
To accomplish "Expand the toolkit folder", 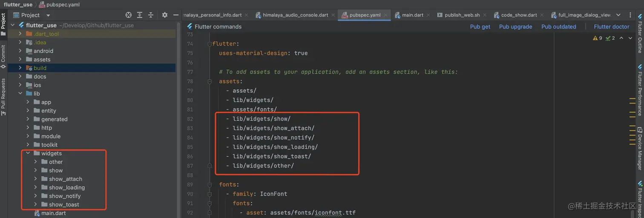I will [28, 144].
